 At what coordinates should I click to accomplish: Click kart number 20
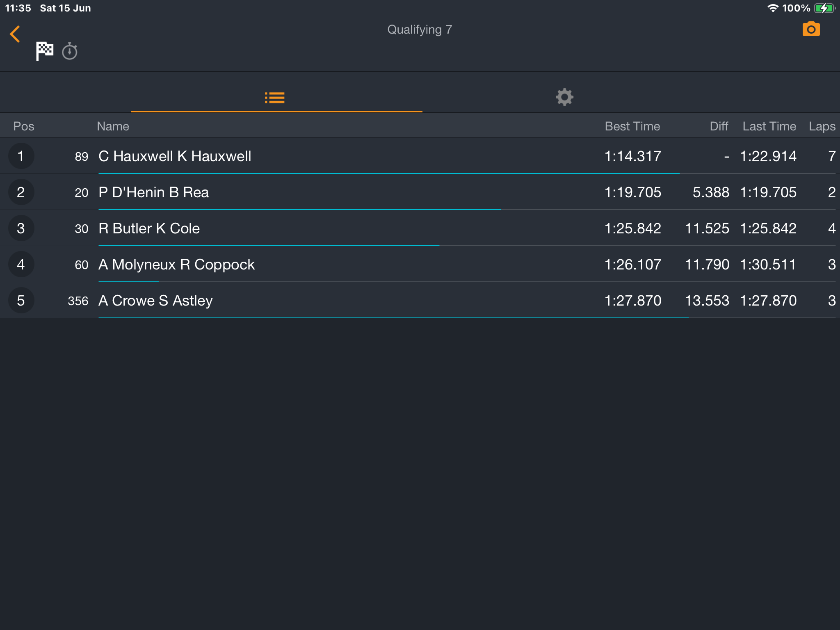[82, 192]
